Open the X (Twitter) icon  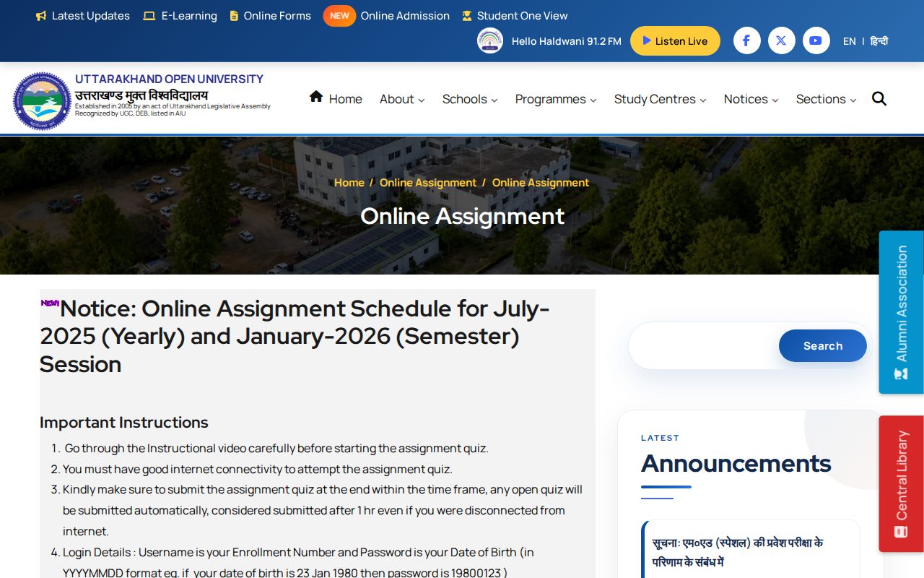pos(781,40)
